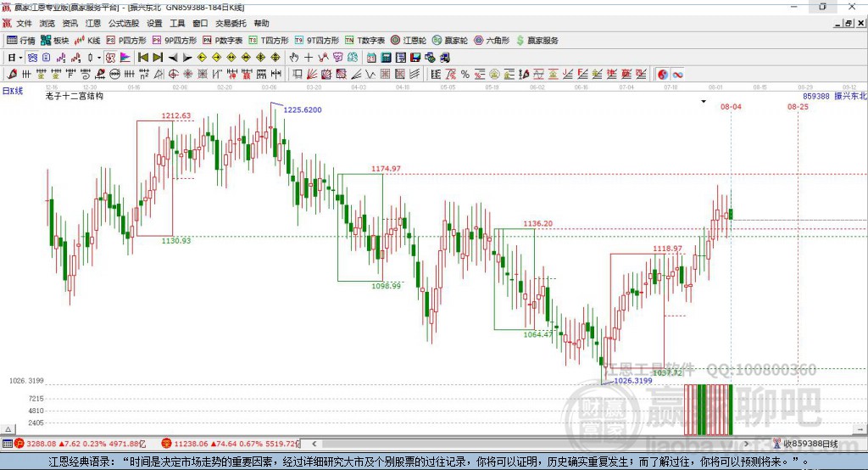Screen dimensions: 868x470
Task: Open the 交易委托 menu
Action: (x=231, y=23)
